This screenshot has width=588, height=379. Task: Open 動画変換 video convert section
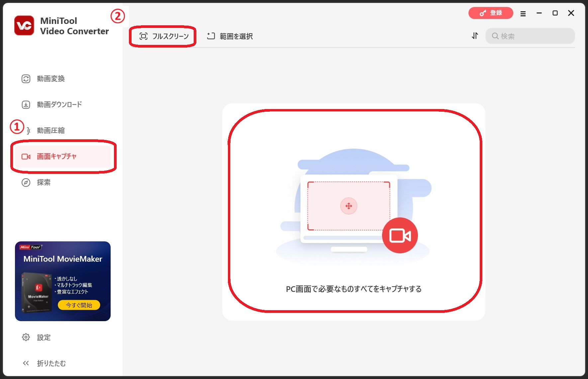[50, 79]
